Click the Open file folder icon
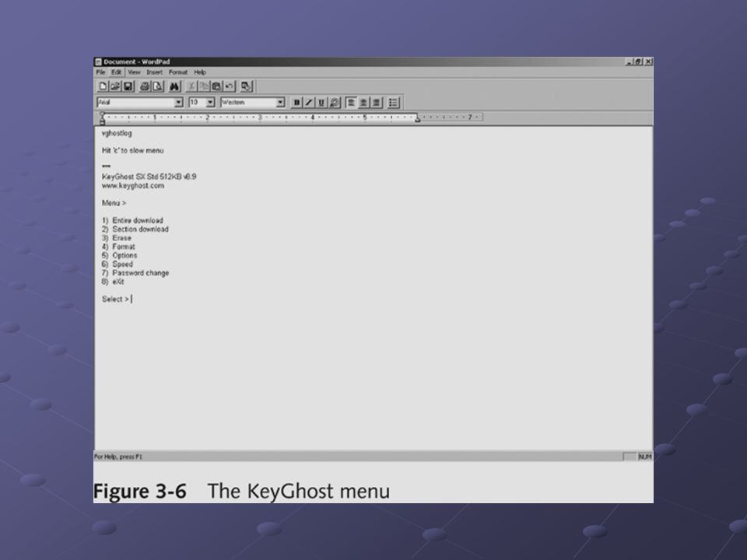 coord(115,86)
